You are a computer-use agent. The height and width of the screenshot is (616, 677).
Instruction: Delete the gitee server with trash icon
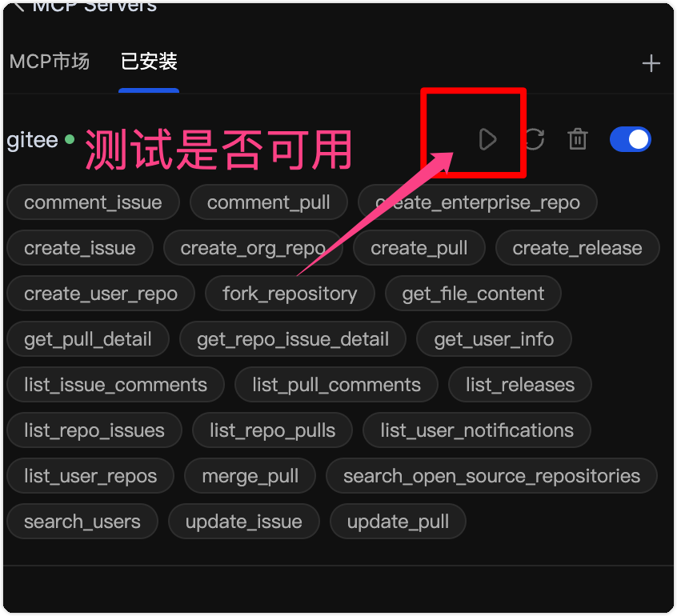578,139
